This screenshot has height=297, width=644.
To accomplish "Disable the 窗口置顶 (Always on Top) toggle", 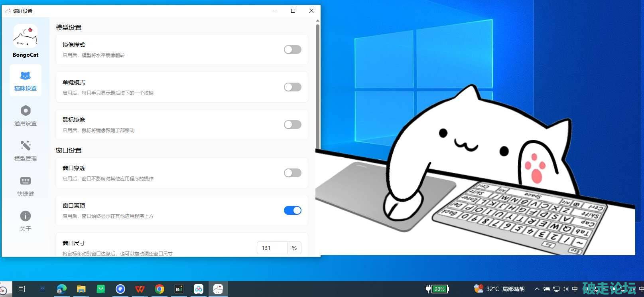I will tap(292, 210).
